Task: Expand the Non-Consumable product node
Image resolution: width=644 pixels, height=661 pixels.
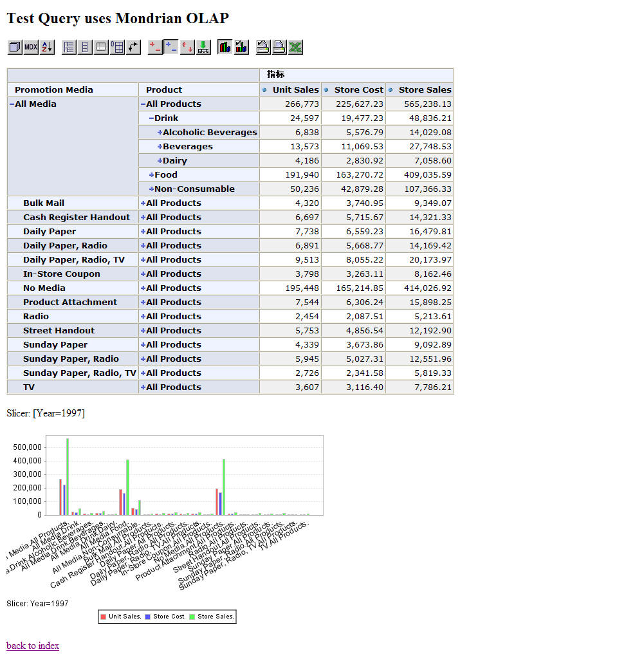Action: (152, 189)
